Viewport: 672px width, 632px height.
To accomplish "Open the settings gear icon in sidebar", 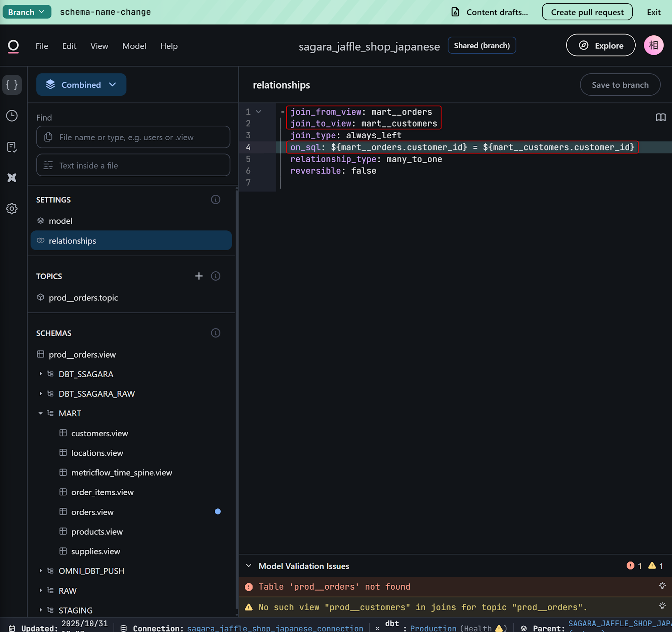I will coord(12,209).
